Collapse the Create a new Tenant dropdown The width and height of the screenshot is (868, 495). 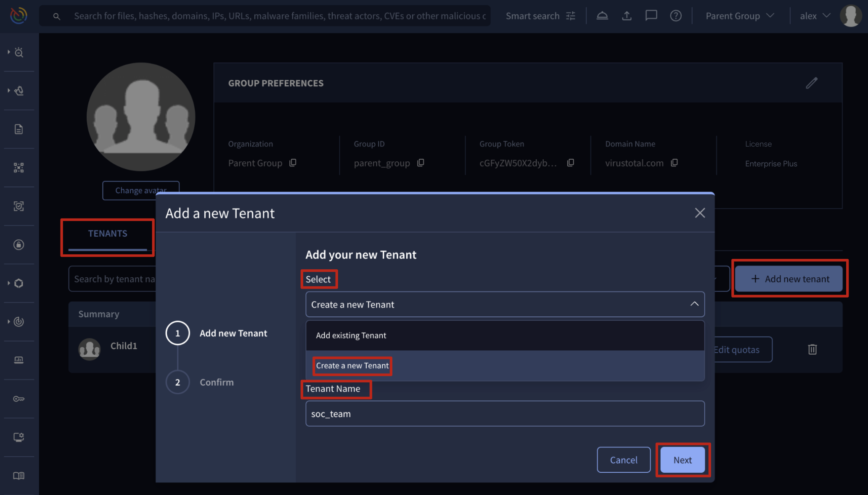pyautogui.click(x=694, y=304)
